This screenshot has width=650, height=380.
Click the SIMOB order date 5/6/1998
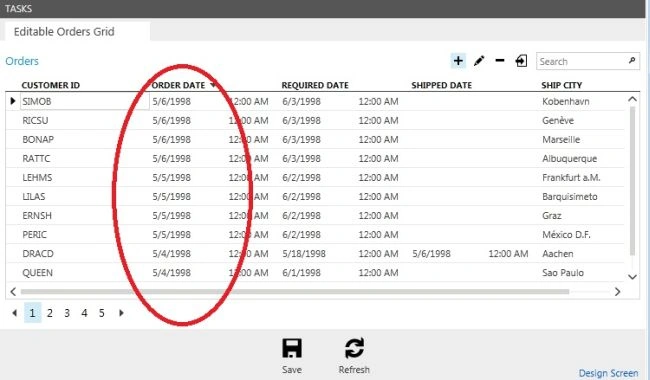tap(172, 101)
